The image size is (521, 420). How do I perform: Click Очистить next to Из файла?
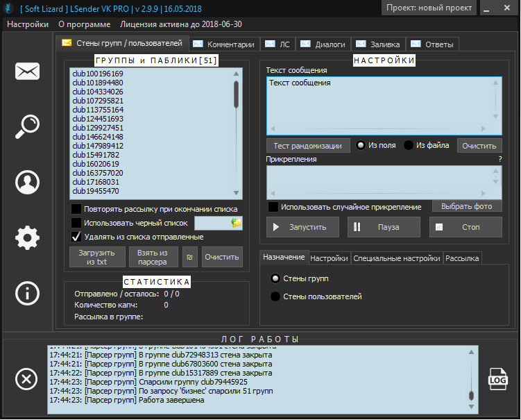tap(479, 146)
